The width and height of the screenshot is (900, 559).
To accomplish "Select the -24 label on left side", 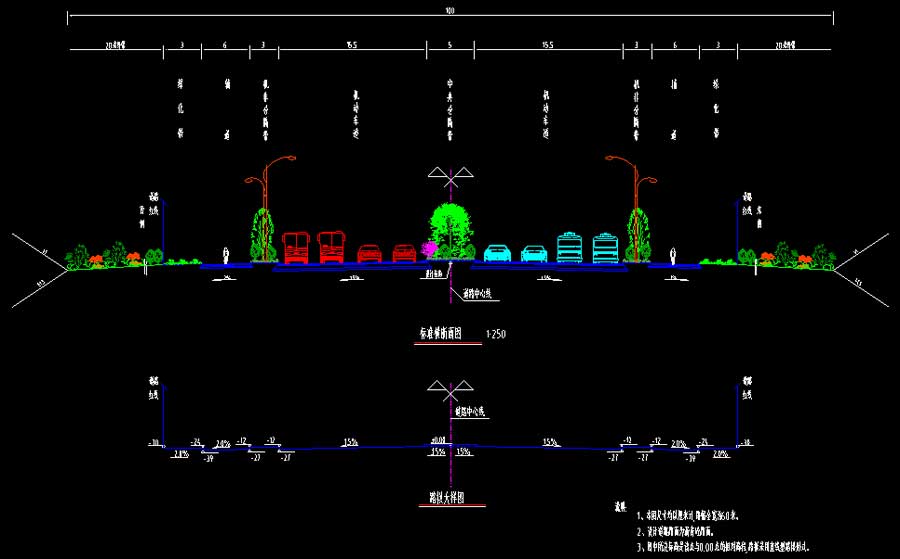I will click(x=196, y=442).
